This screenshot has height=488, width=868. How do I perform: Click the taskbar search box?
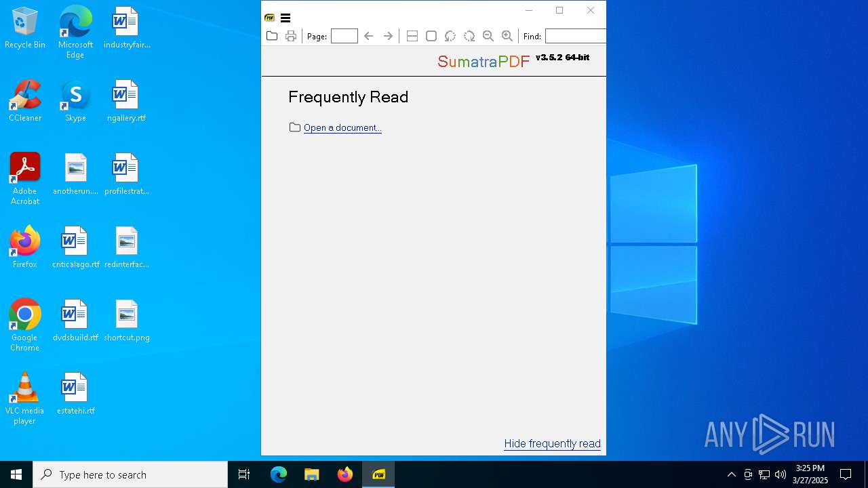click(x=130, y=474)
